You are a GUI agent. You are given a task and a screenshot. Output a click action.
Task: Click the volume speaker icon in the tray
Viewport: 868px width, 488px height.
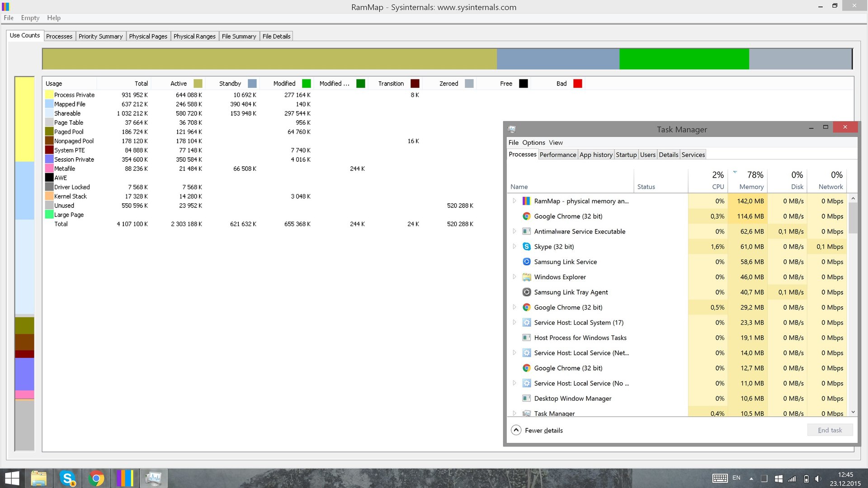(818, 479)
